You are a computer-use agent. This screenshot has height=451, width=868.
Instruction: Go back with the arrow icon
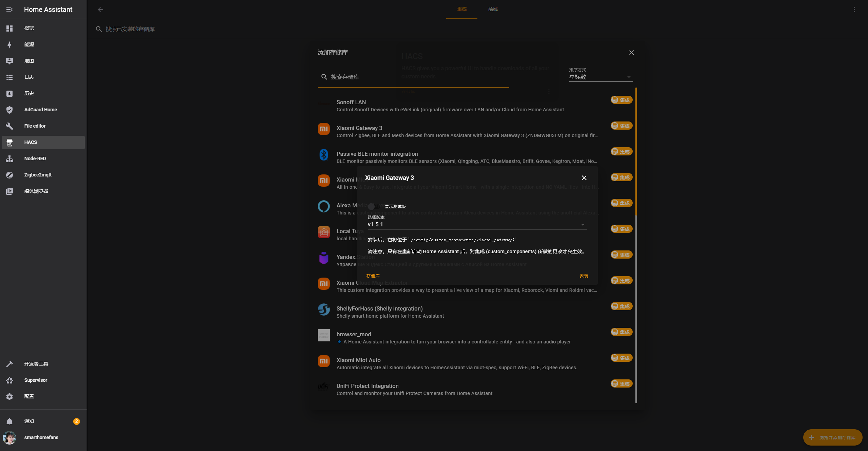tap(100, 10)
